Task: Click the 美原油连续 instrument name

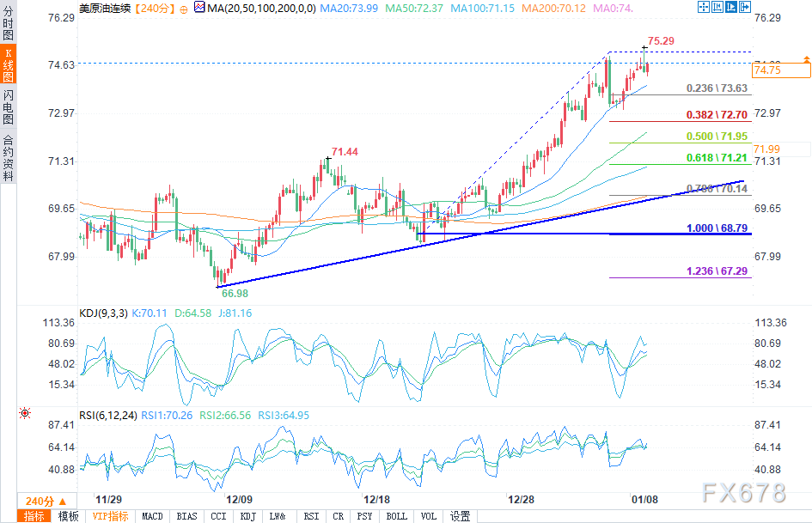Action: pyautogui.click(x=105, y=9)
